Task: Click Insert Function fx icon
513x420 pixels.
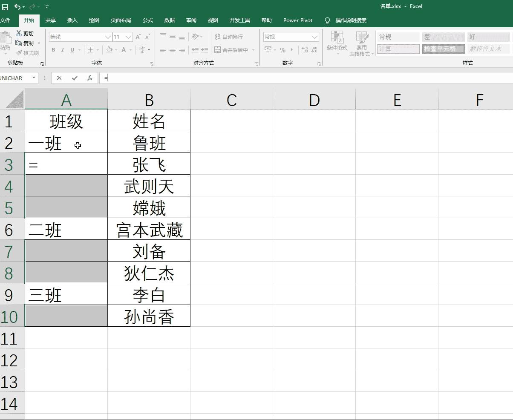Action: pos(90,78)
